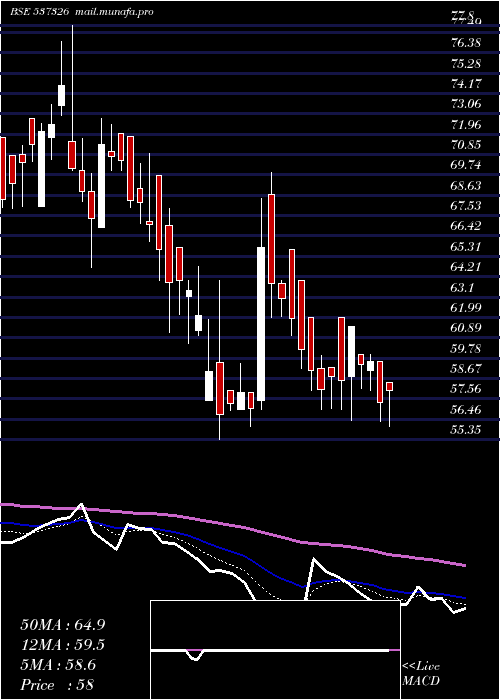The width and height of the screenshot is (500, 700).
Task: Click the <<Live MACD label
Action: coord(421,674)
